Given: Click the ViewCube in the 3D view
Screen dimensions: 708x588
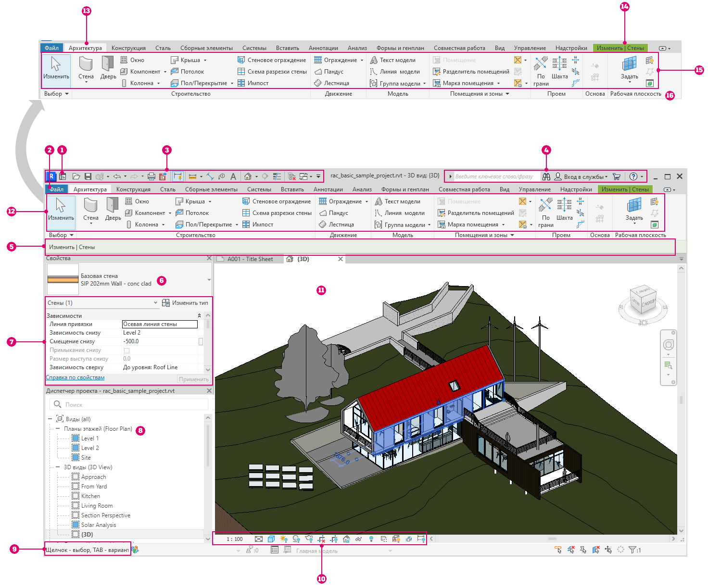Looking at the screenshot, I should point(643,299).
